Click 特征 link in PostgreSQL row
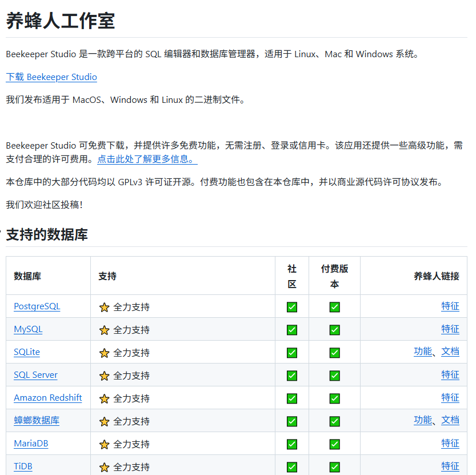 click(x=450, y=306)
